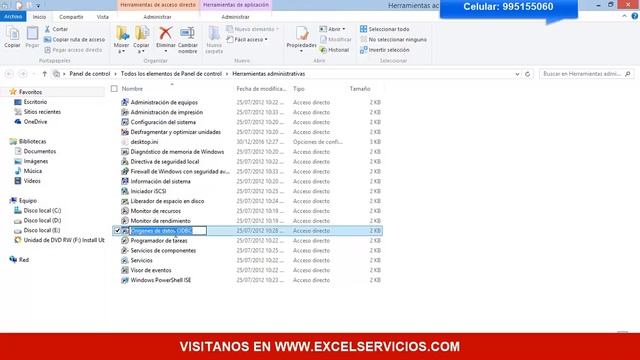Collapse ribbon with the chevron near help
This screenshot has height=360, width=640.
624,16
